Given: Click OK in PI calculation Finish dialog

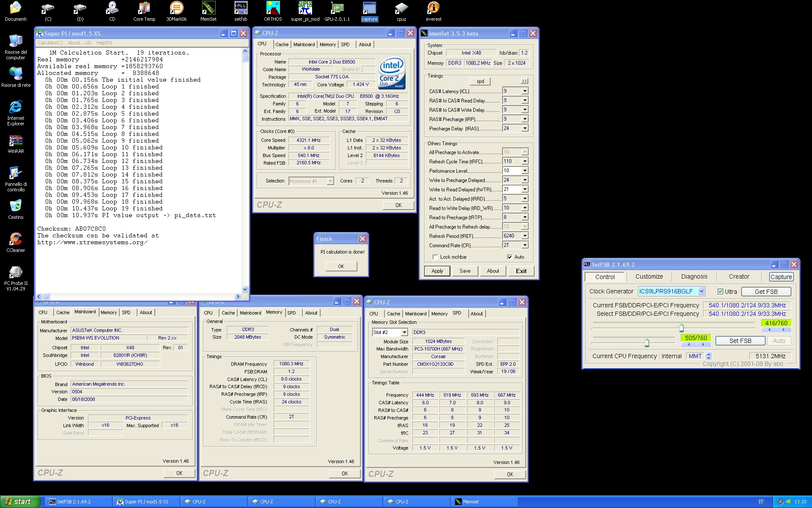Looking at the screenshot, I should 341,266.
